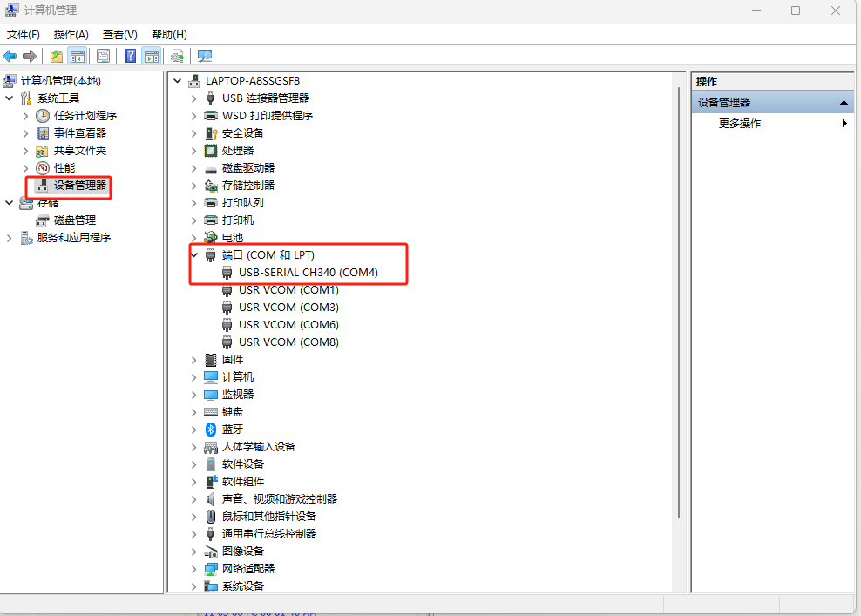
Task: Click the 蓝牙 Bluetooth icon
Action: [x=211, y=430]
